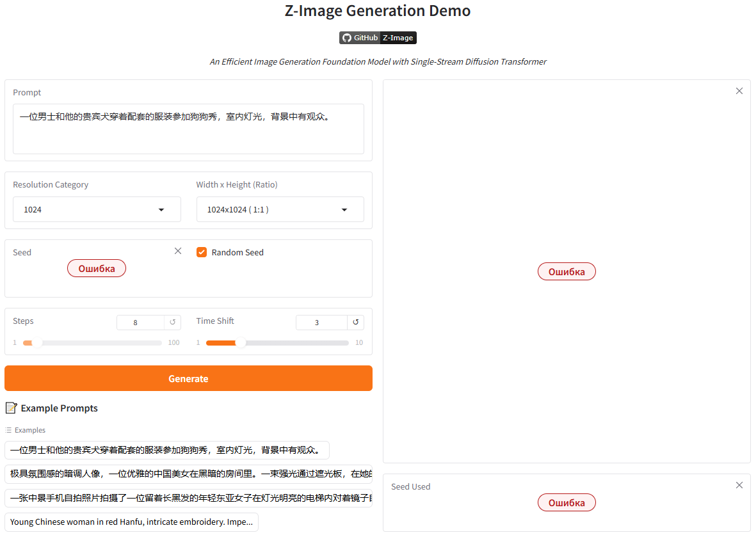The height and width of the screenshot is (535, 756).
Task: Dismiss the Seed Used error
Action: [x=739, y=485]
